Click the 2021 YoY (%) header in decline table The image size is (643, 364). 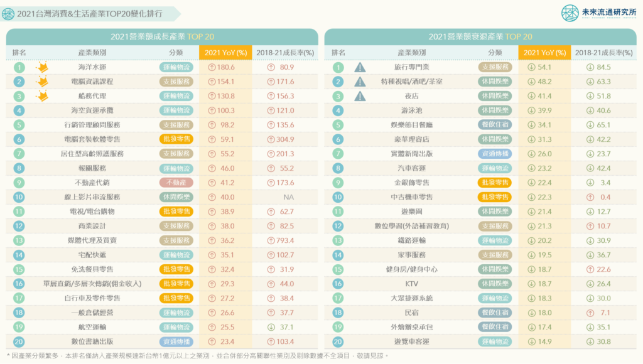coord(544,53)
